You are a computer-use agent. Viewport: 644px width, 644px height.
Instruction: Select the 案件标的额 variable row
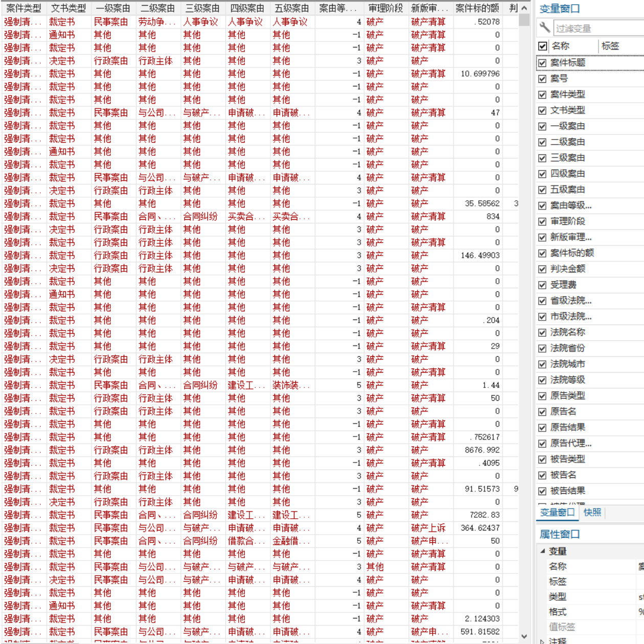pyautogui.click(x=590, y=253)
